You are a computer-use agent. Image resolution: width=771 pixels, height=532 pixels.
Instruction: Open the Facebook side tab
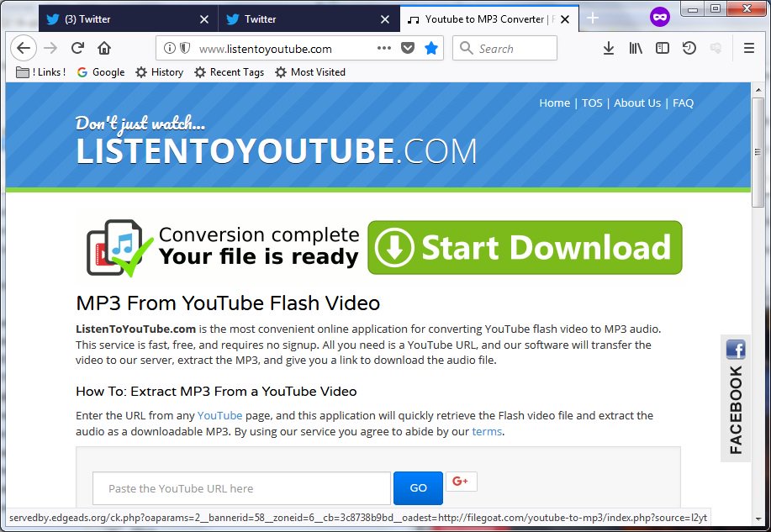tap(736, 398)
